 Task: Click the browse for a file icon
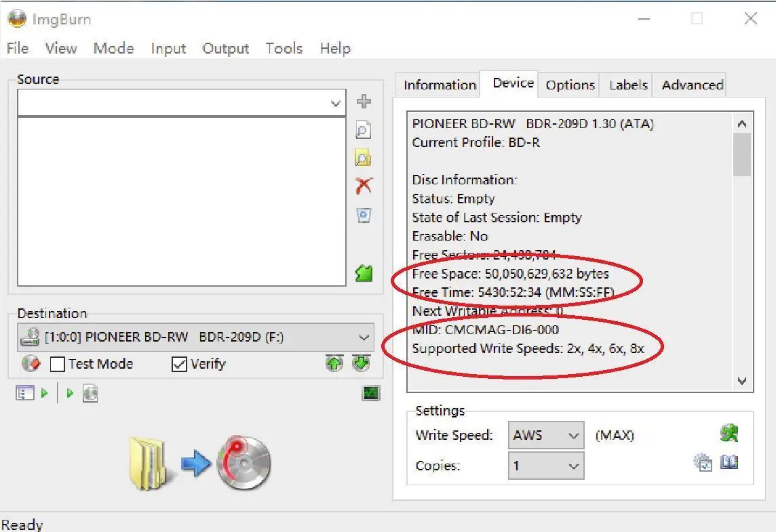coord(364,131)
